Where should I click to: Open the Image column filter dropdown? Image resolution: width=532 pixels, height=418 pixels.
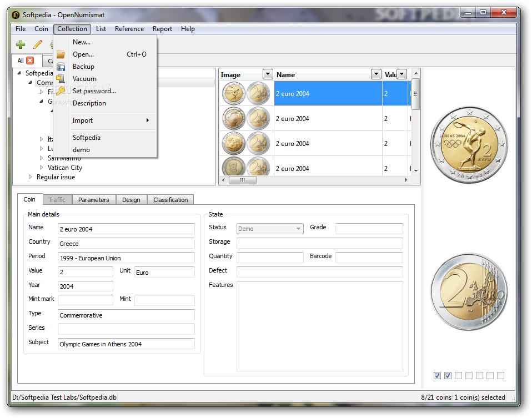[x=268, y=74]
